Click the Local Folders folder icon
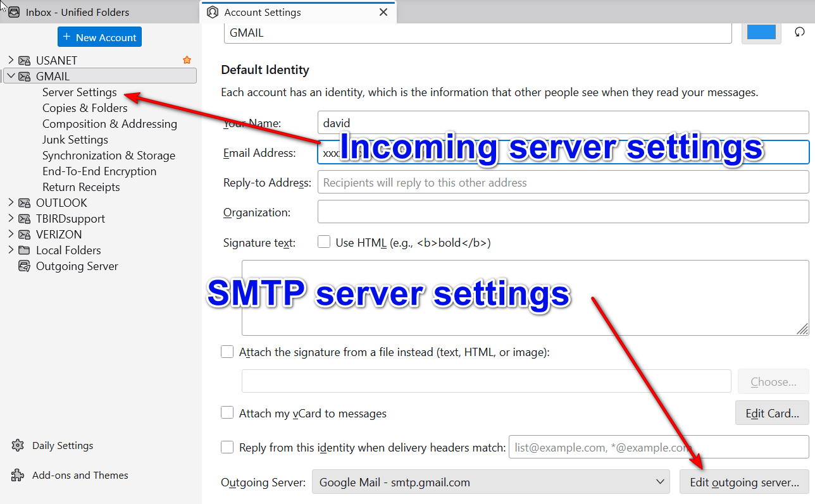 click(24, 250)
